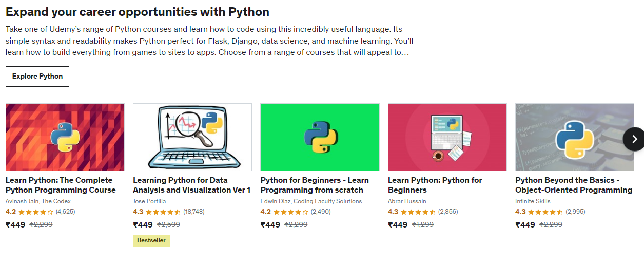Open Learning Python for Data Analysis title
Screen dimensions: 644x265
[192, 185]
